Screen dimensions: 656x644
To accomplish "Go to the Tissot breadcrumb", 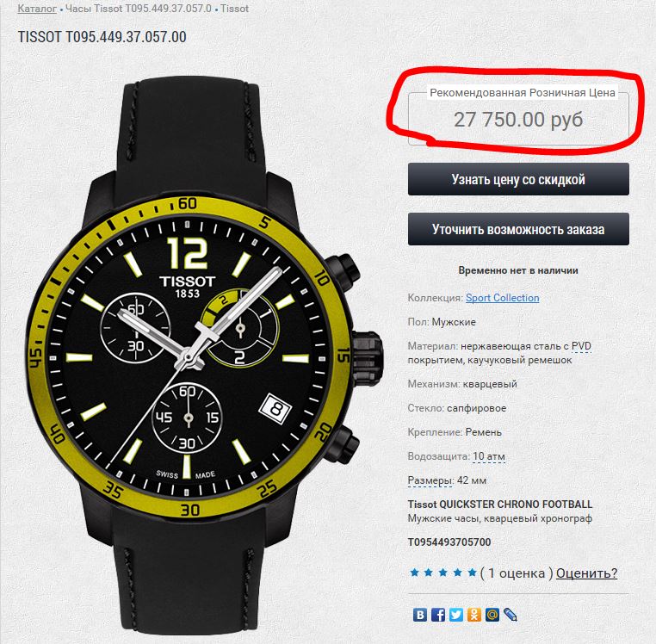I will pos(234,9).
